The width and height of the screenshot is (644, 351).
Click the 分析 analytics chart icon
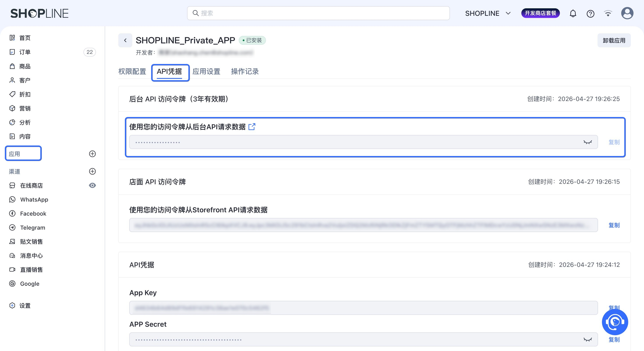(12, 122)
